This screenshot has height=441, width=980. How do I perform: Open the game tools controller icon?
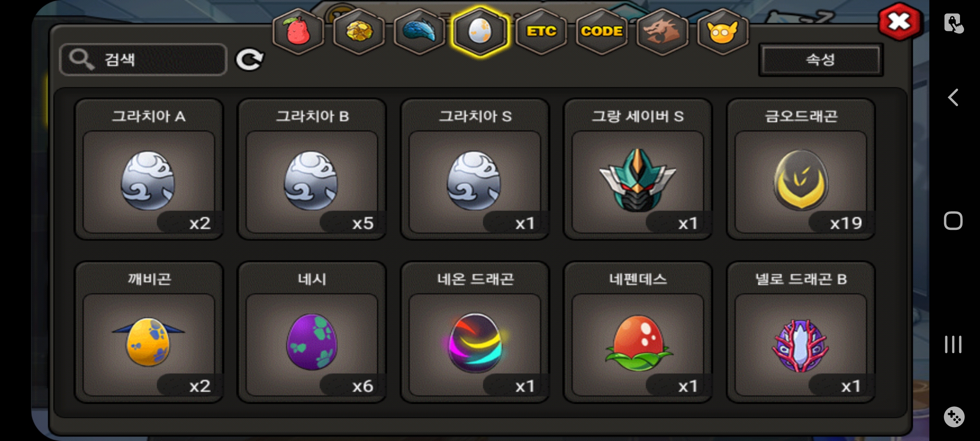click(954, 417)
